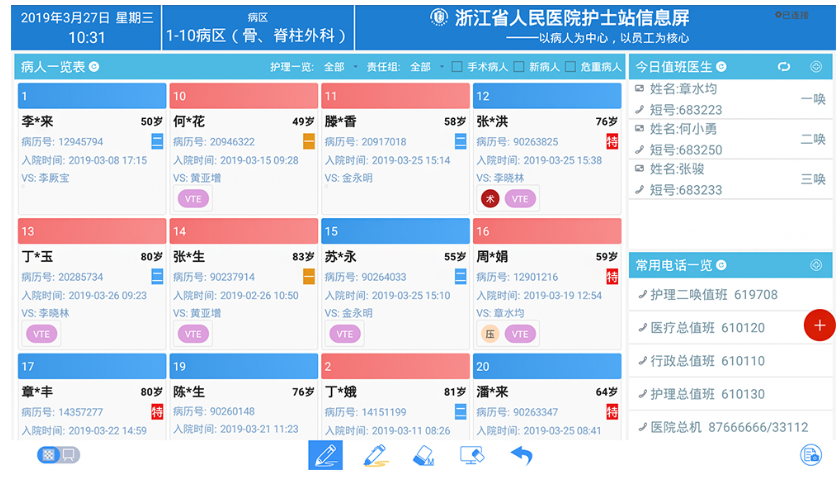Click the screen erase monitor icon
Image resolution: width=839 pixels, height=491 pixels.
(472, 455)
